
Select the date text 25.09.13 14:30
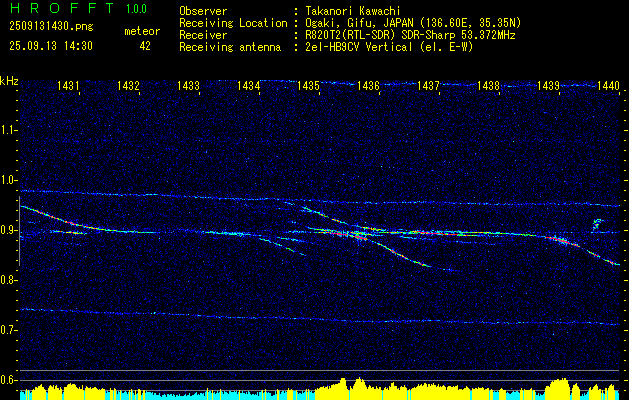coord(51,46)
